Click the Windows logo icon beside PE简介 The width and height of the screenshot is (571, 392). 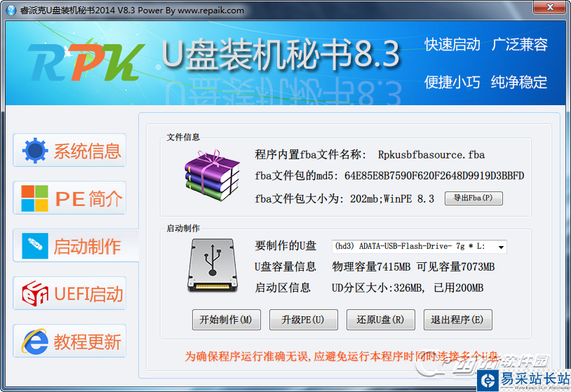pyautogui.click(x=34, y=198)
